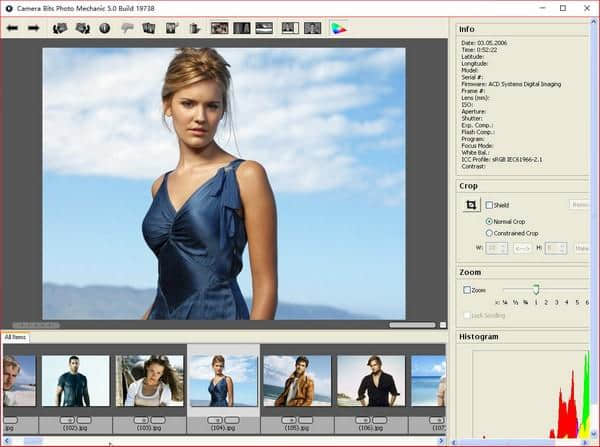Click the previous image left arrow
The image size is (600, 447).
(12, 28)
